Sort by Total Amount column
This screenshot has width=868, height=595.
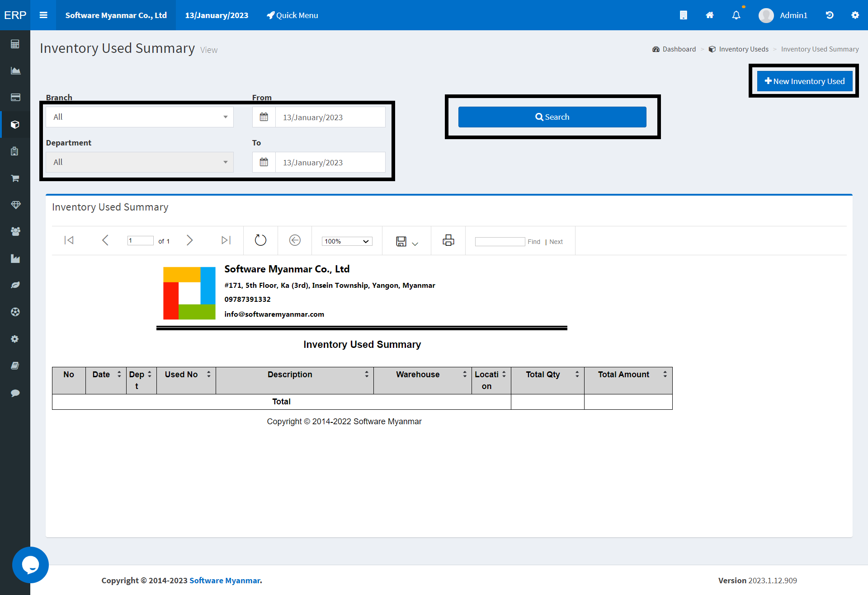click(665, 374)
